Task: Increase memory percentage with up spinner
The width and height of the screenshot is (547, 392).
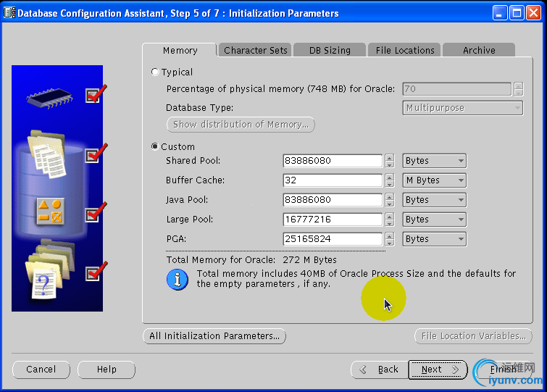Action: (519, 86)
